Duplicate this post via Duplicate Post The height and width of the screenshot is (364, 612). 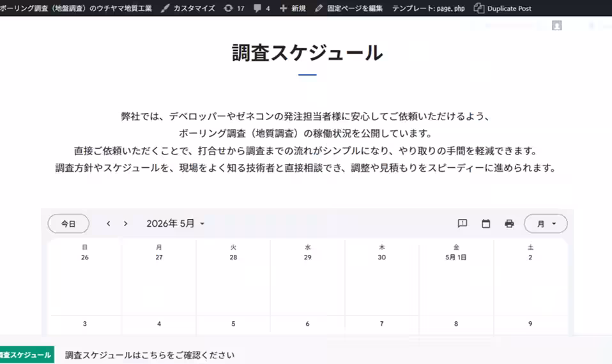502,8
